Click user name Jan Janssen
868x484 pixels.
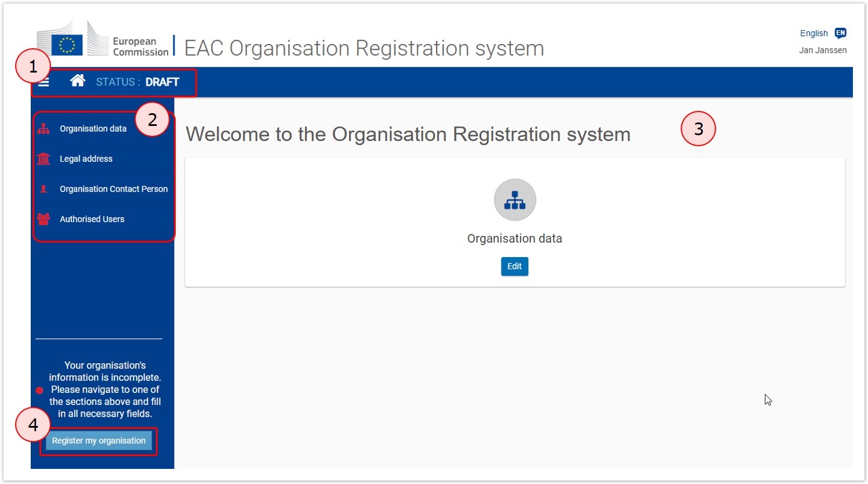click(823, 50)
